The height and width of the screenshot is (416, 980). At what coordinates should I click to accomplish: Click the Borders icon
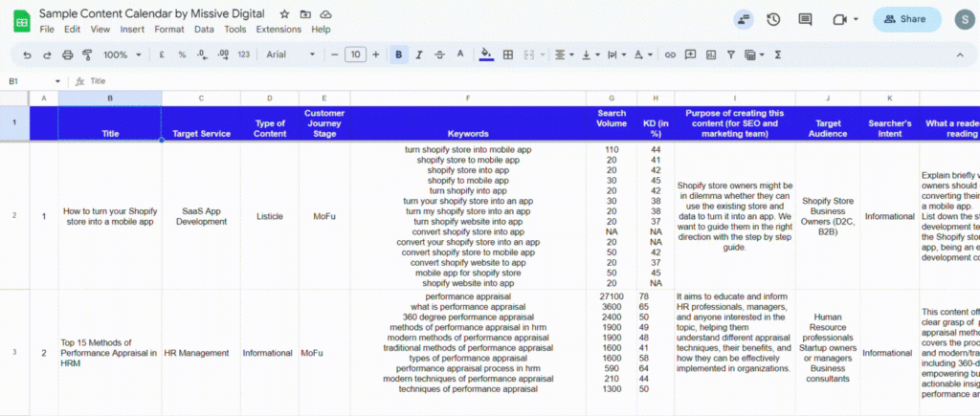click(508, 55)
